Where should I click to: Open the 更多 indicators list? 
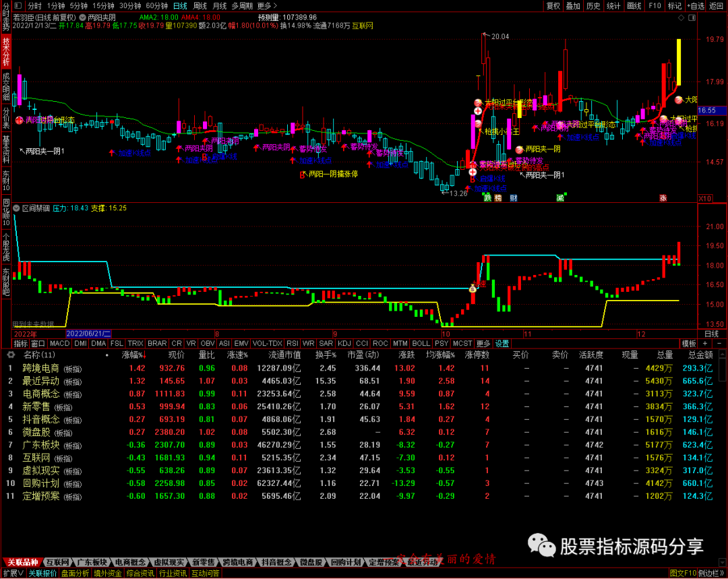[483, 344]
